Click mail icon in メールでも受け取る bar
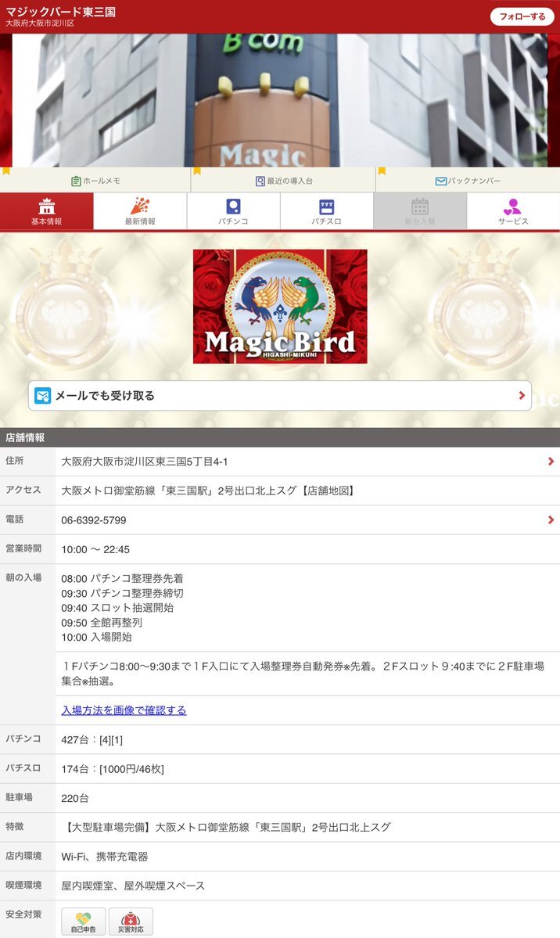 (x=42, y=395)
